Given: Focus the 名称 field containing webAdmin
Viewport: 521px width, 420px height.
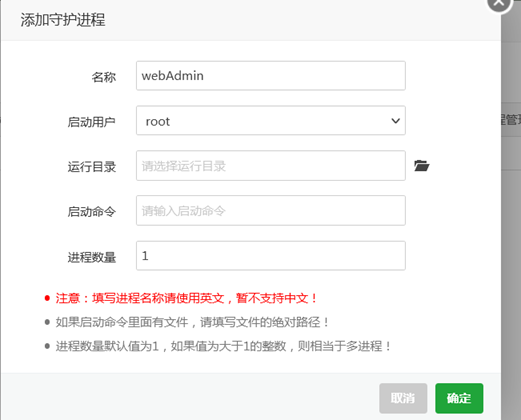Looking at the screenshot, I should (271, 76).
